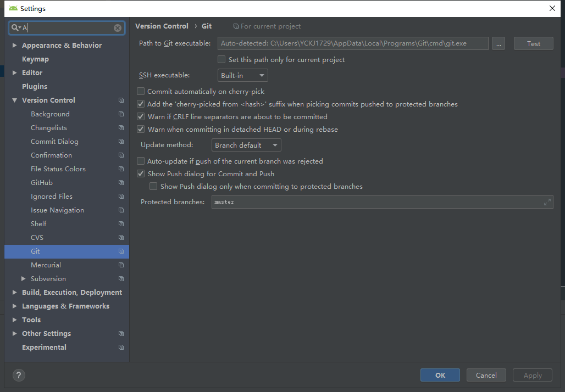Uncheck Warn if CRLF line separators
Image resolution: width=565 pixels, height=392 pixels.
point(141,116)
